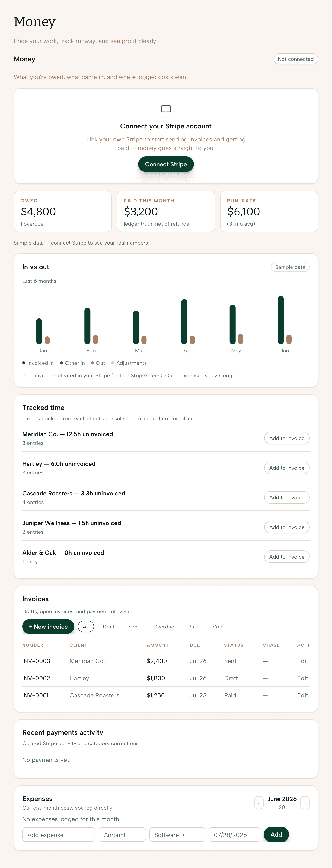
Task: Go to next month in Expenses
Action: tap(305, 803)
